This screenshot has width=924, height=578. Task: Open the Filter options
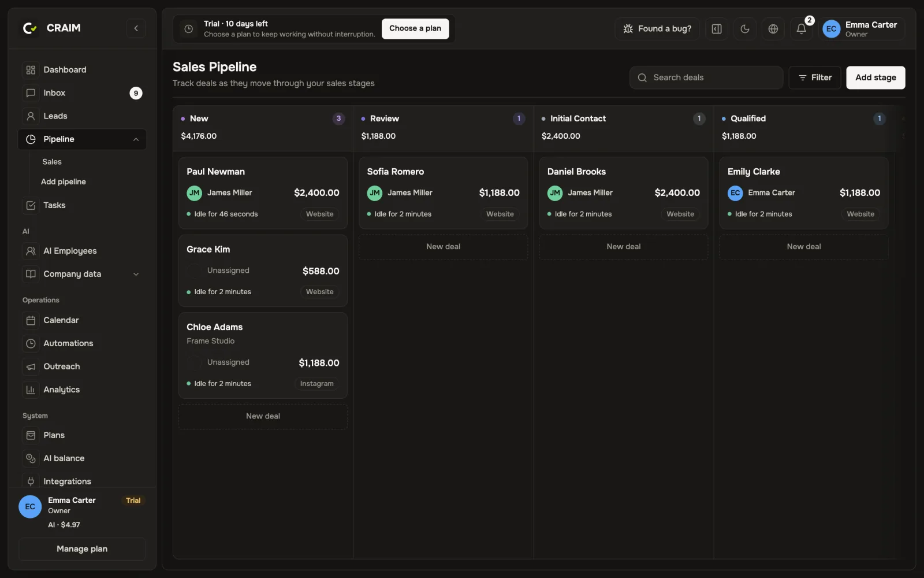click(815, 77)
